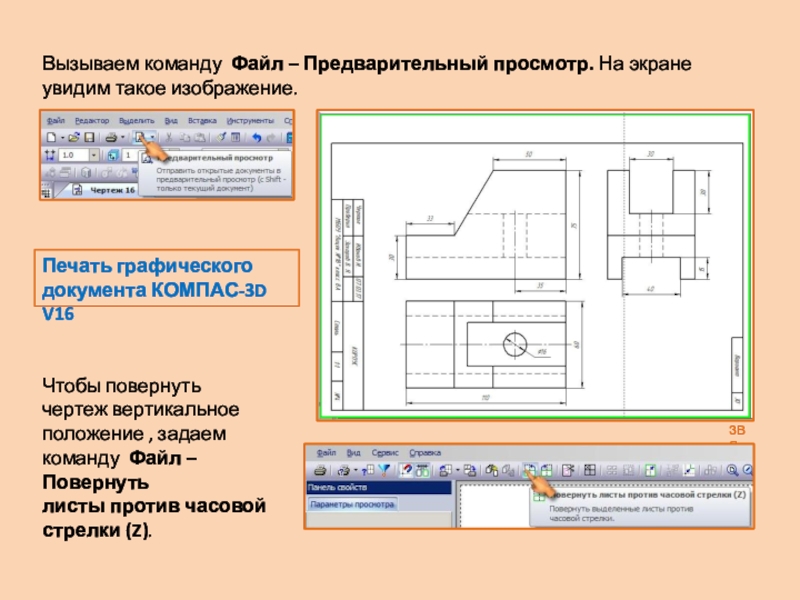Open the Файл menu in upper window
This screenshot has height=600, width=800.
(56, 120)
